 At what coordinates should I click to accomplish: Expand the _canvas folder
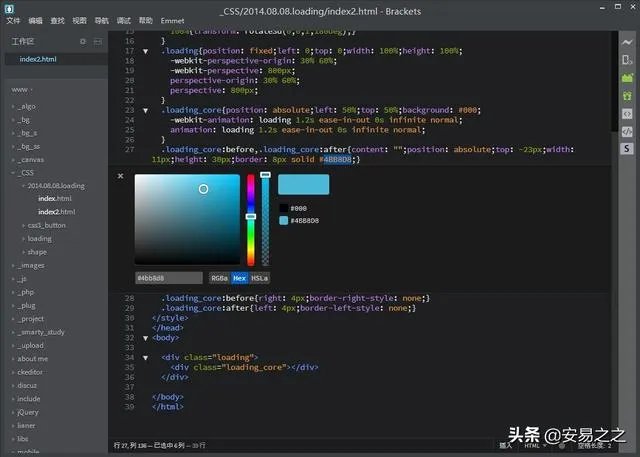[x=31, y=159]
